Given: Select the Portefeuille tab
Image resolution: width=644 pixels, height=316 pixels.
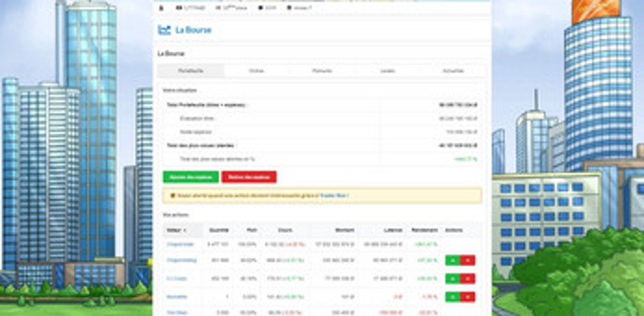Looking at the screenshot, I should (191, 71).
